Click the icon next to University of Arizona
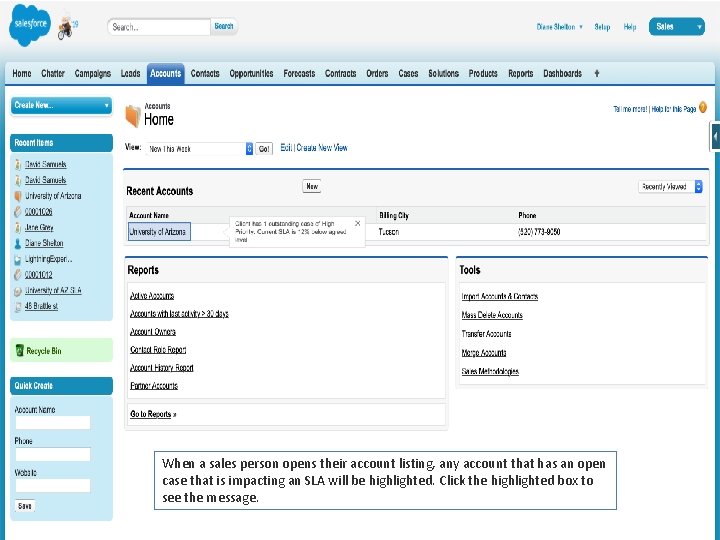Viewport: 720px width, 540px height. click(x=18, y=196)
